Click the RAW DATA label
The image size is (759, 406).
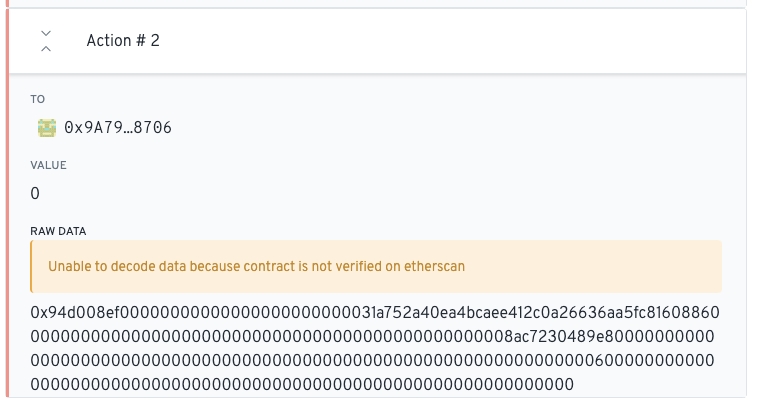click(x=58, y=231)
